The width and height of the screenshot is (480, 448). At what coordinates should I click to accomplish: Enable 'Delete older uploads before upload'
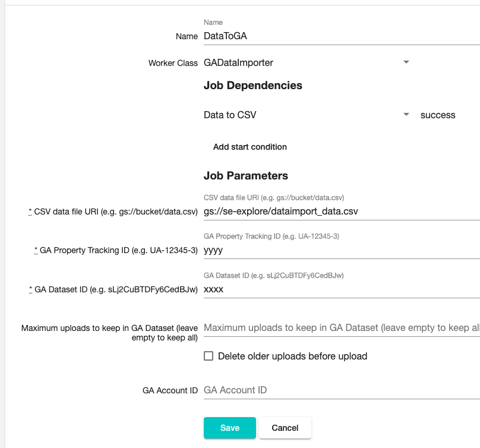pyautogui.click(x=209, y=356)
